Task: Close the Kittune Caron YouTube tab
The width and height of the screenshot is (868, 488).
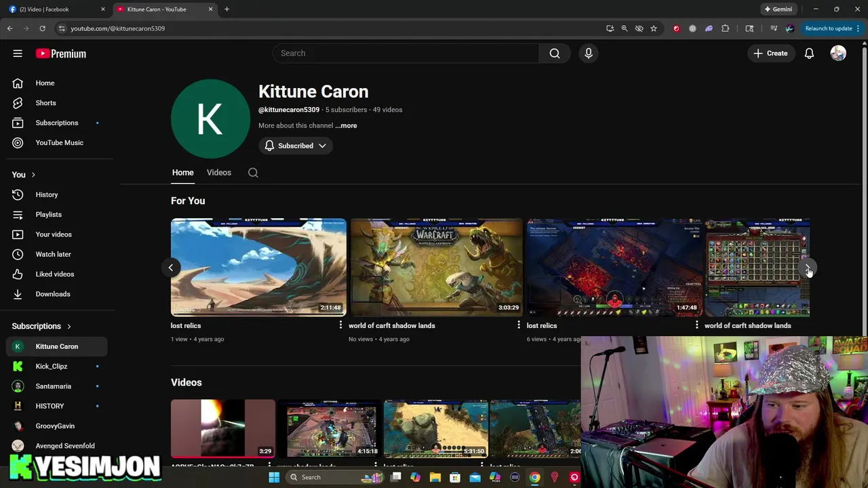Action: coord(210,9)
